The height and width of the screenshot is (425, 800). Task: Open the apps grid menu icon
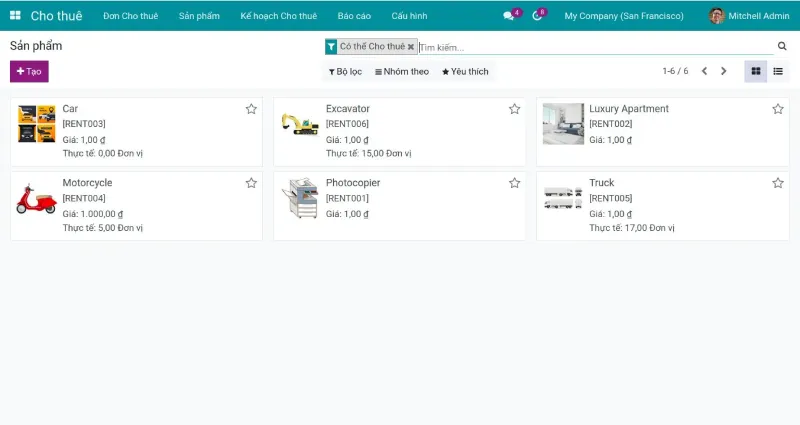[15, 16]
